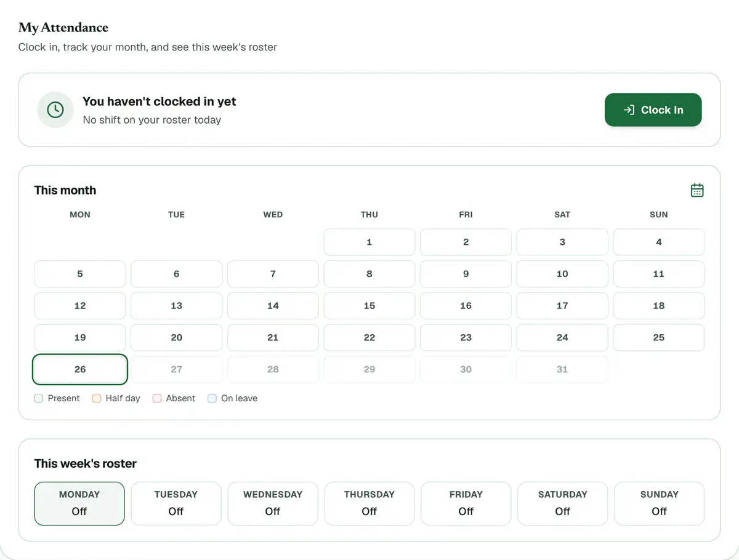Click the Clock In button
The image size is (739, 560).
[653, 110]
